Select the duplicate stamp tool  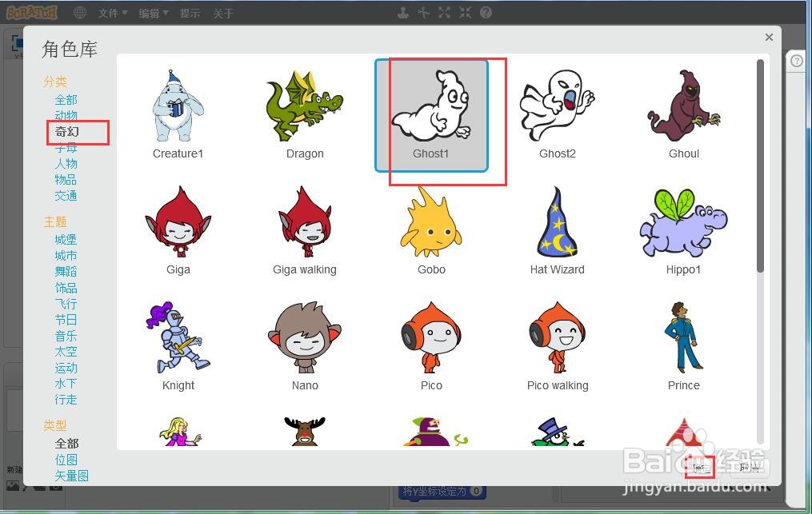point(403,13)
